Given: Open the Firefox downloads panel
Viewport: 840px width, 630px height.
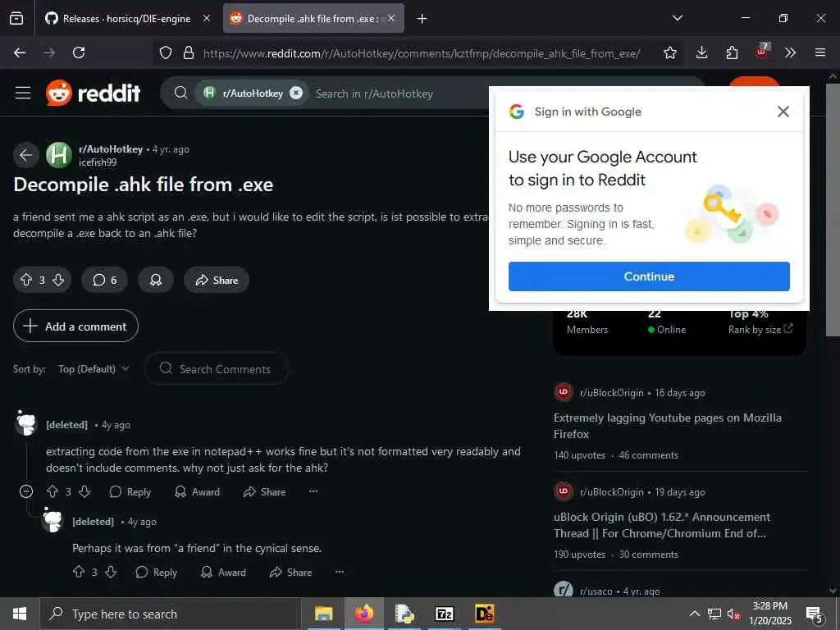Looking at the screenshot, I should pos(702,52).
